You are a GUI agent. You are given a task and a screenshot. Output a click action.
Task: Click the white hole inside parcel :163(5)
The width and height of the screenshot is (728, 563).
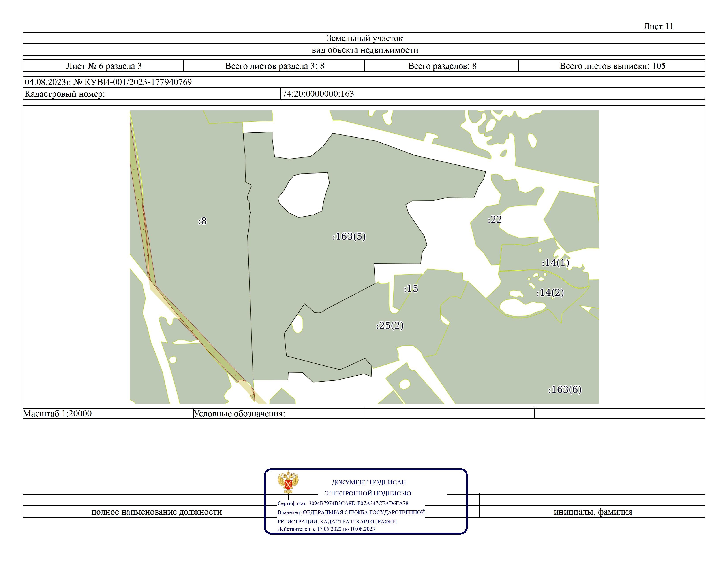(304, 195)
